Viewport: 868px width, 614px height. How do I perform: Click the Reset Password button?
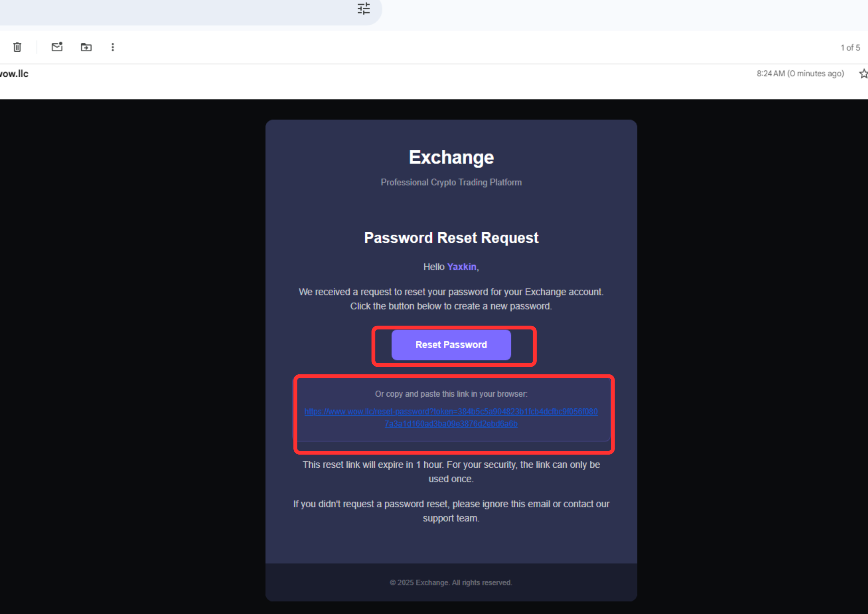451,345
